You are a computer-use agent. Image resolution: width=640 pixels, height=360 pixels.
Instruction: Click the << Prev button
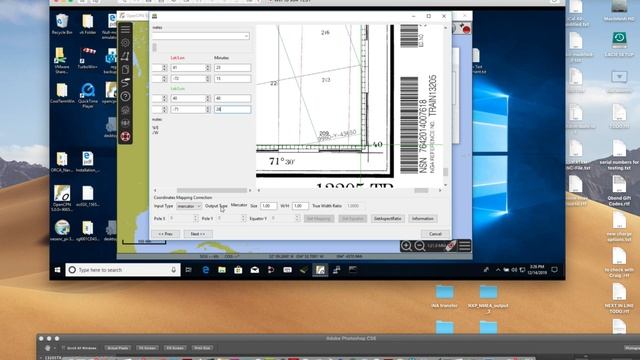(166, 234)
